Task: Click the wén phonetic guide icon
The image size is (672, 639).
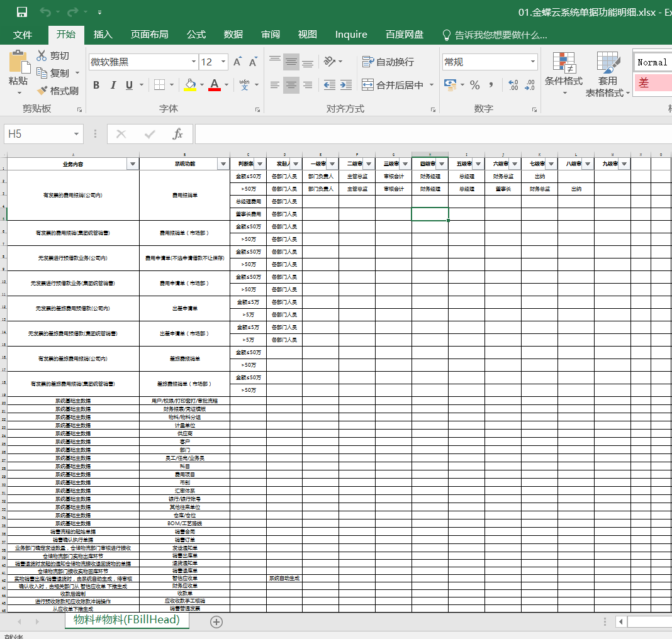Action: [244, 85]
